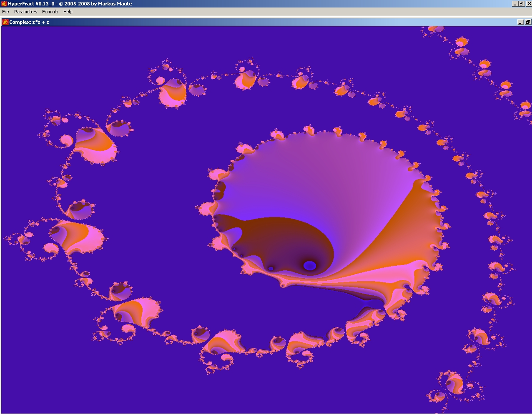
Task: Minimize the main HyperFract window
Action: (515, 4)
